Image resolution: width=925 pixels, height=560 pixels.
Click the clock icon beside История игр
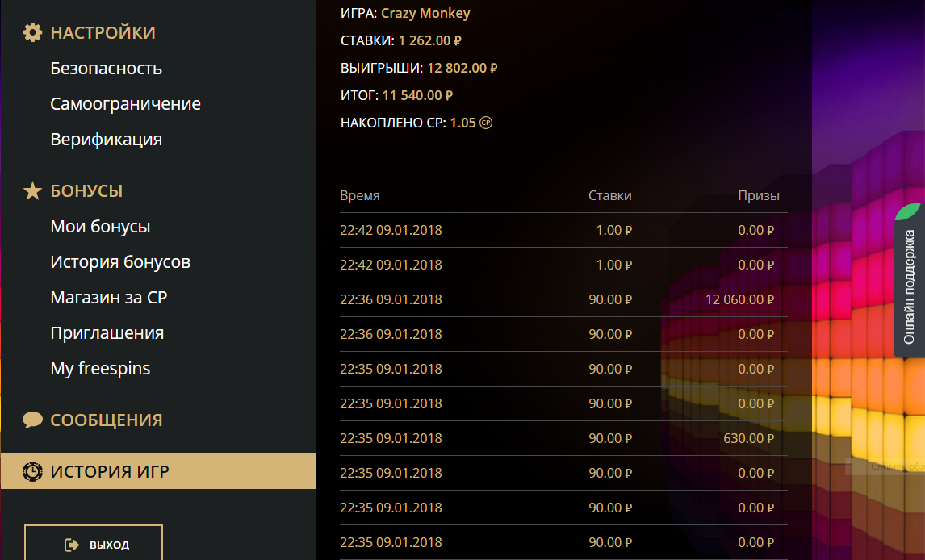(x=32, y=471)
